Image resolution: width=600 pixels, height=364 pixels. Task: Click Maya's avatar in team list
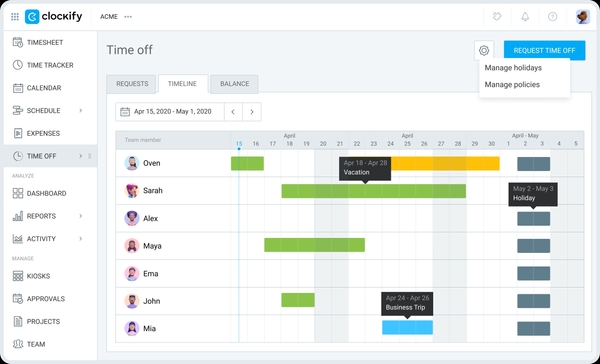[132, 246]
